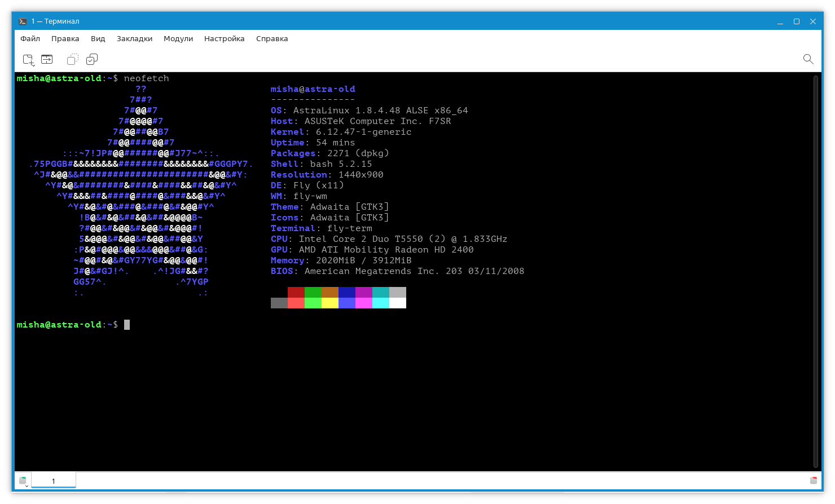Click the bright yellow color block

click(330, 303)
